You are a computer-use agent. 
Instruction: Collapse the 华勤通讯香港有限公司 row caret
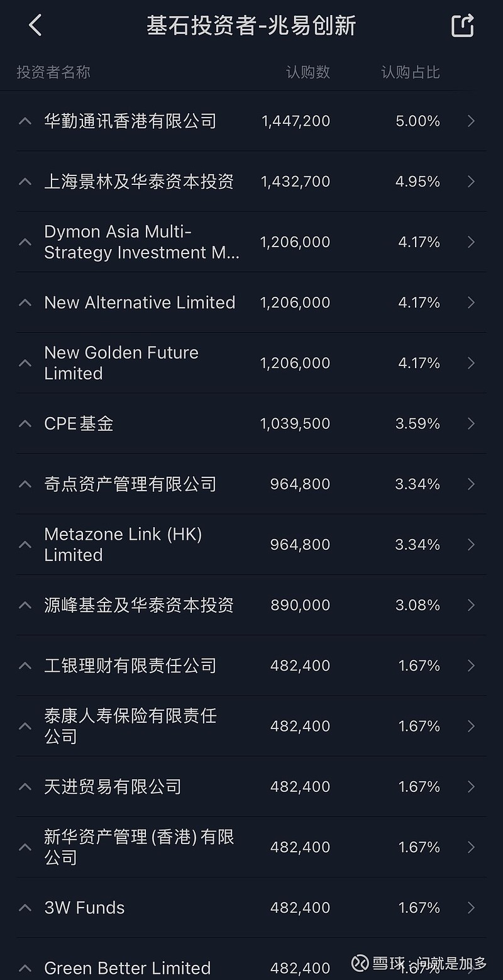pos(25,121)
